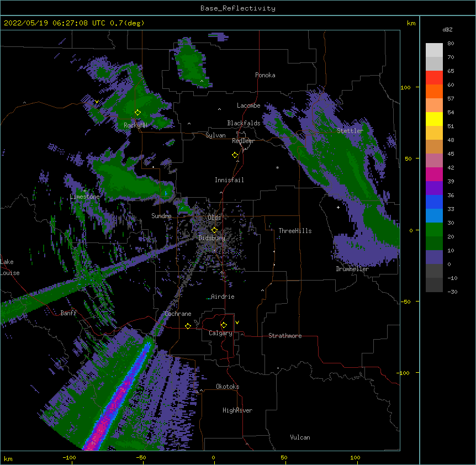This screenshot has width=476, height=465.
Task: Select the magenta 42 dBZ legend swatch
Action: (434, 174)
